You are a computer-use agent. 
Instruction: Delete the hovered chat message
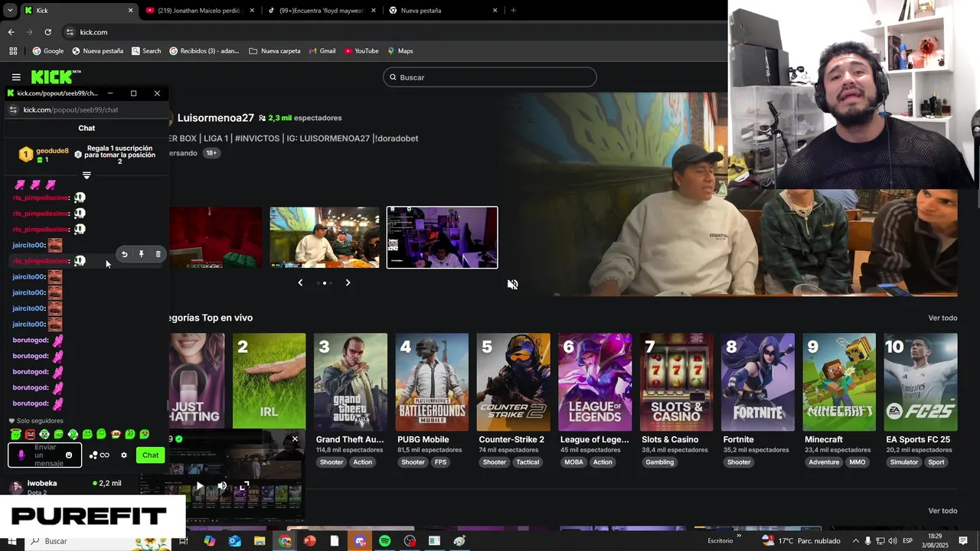158,254
